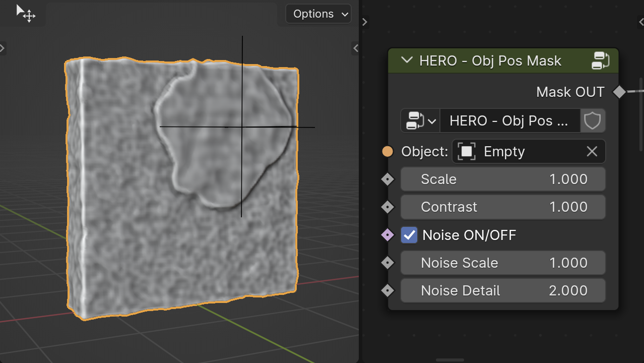Click the Contrast input socket
This screenshot has width=644, height=363.
click(x=388, y=207)
